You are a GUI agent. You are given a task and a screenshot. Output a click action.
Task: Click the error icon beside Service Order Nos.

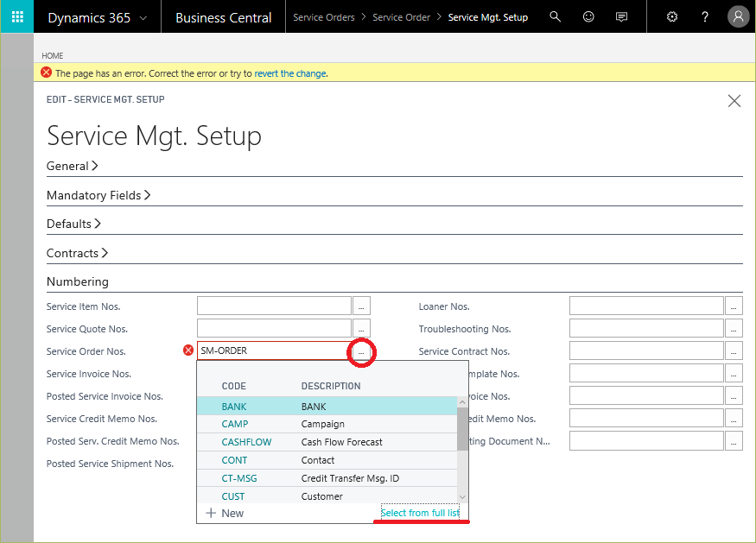[188, 350]
